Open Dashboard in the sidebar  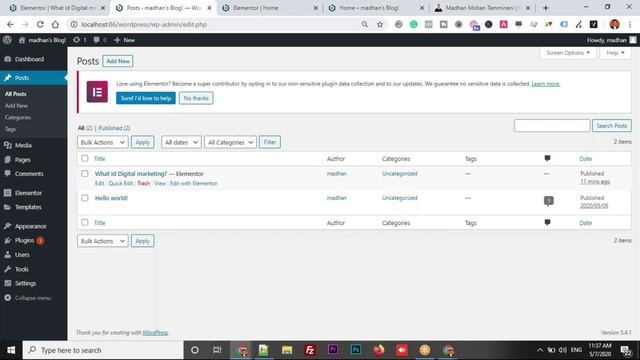[x=29, y=59]
